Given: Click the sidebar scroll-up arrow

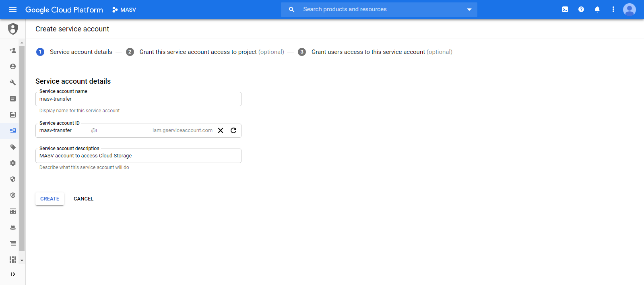Looking at the screenshot, I should [x=22, y=43].
